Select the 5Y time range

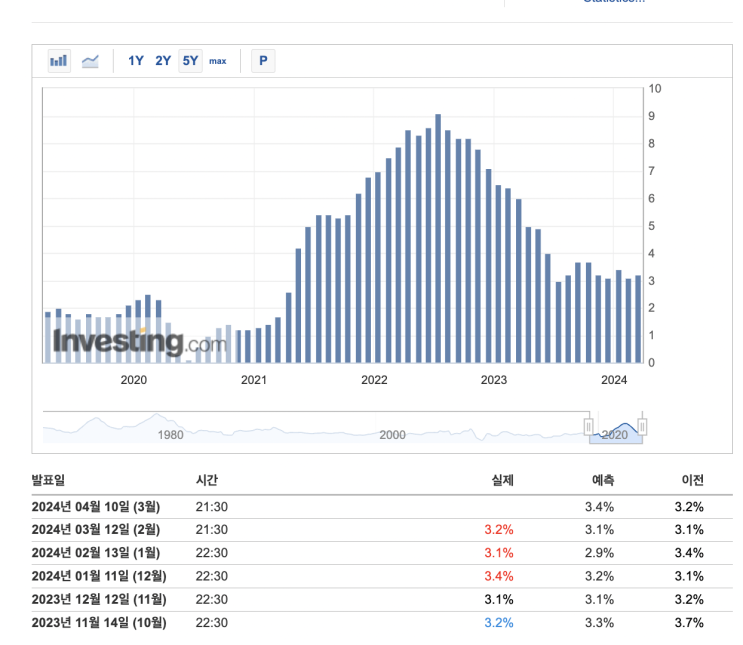[190, 61]
